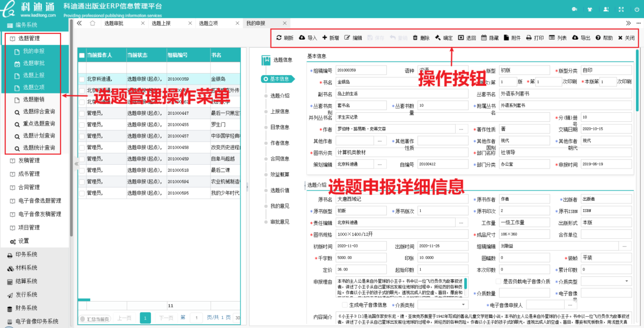Click the 删除 trash icon button
The height and width of the screenshot is (328, 644).
pyautogui.click(x=415, y=38)
